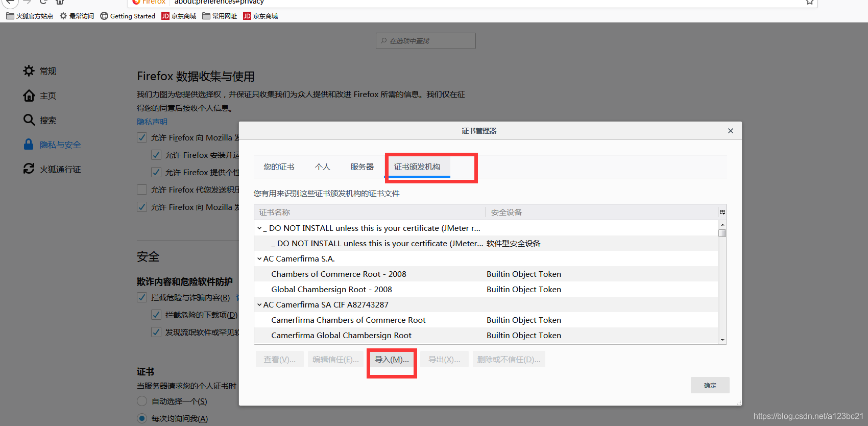Collapse the AC Camerfirma S.A. group
Screen dimensions: 868x426
click(x=259, y=259)
